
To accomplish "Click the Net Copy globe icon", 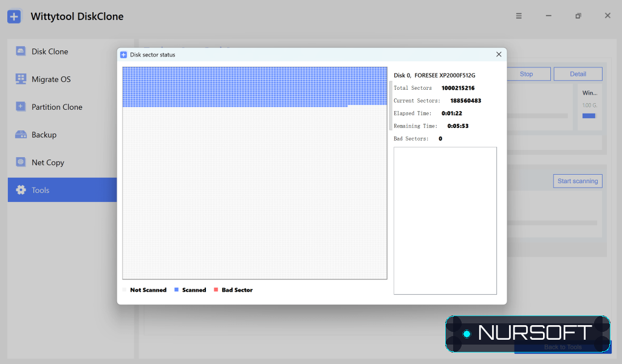I will [21, 162].
